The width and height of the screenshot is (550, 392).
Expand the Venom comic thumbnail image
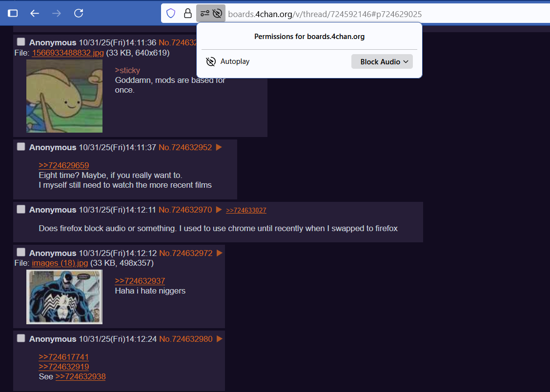tap(64, 297)
